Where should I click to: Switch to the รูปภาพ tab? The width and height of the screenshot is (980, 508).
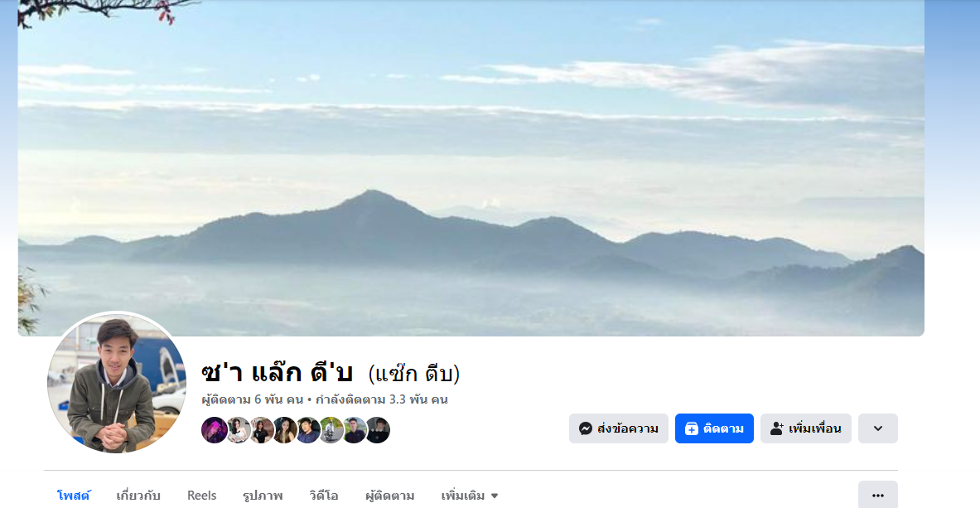click(x=263, y=496)
